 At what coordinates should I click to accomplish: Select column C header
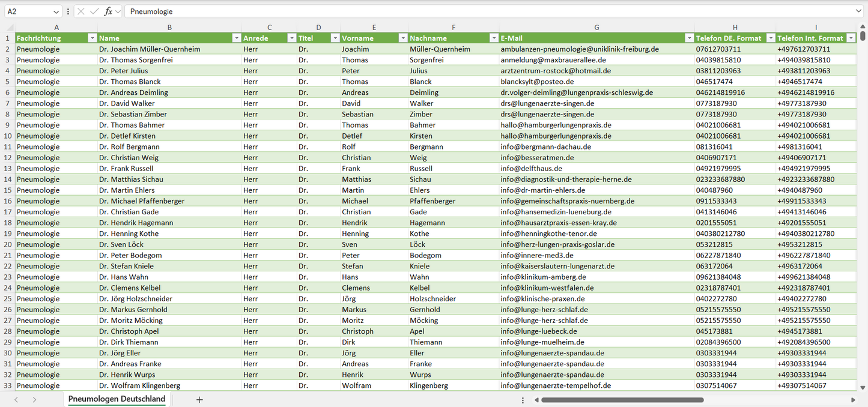269,27
